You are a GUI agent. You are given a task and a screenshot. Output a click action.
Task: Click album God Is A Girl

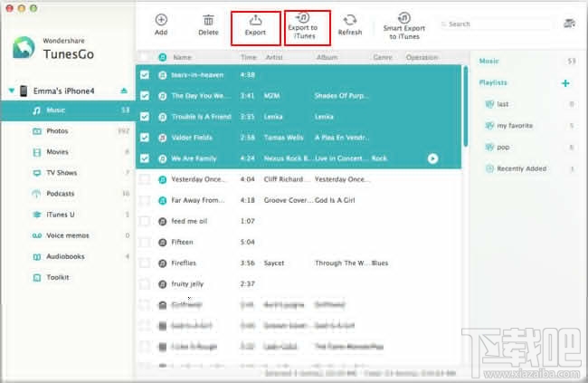tap(335, 200)
